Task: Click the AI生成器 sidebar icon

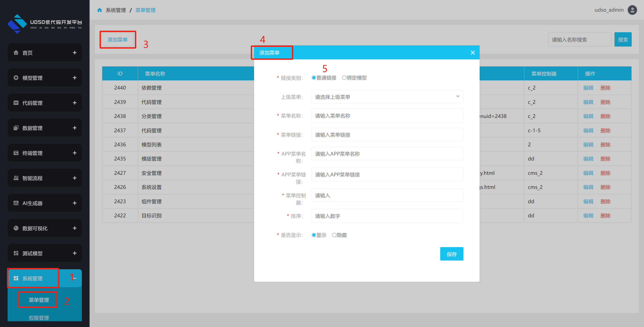Action: point(16,203)
